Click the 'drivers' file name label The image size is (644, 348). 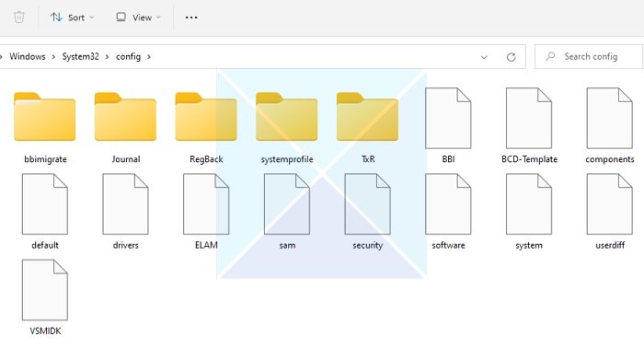(126, 245)
